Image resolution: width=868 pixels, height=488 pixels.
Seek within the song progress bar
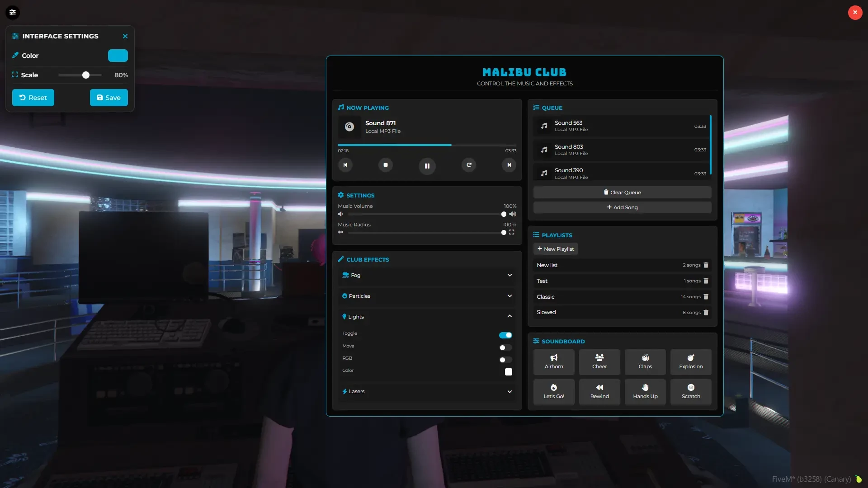(427, 145)
